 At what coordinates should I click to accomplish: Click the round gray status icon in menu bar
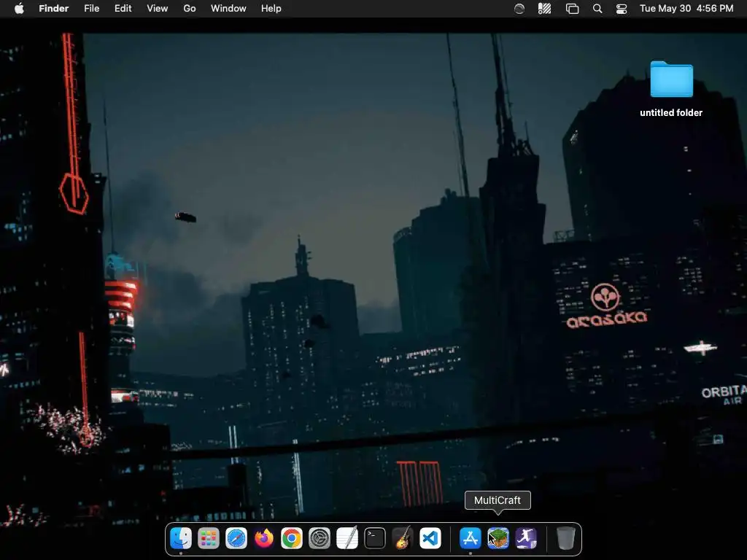coord(519,9)
